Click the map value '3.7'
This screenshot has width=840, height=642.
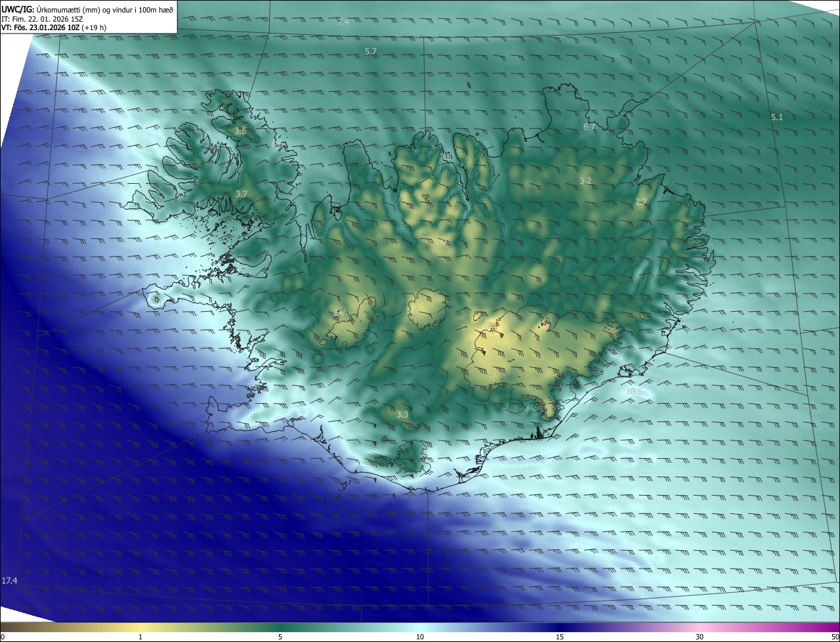[241, 194]
